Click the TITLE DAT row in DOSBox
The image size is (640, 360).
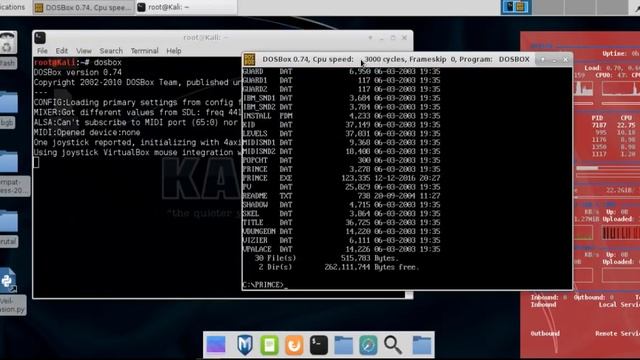tap(341, 223)
